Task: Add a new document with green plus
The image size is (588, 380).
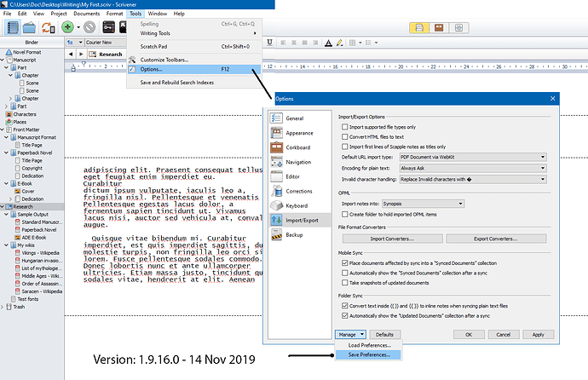Action: click(67, 27)
